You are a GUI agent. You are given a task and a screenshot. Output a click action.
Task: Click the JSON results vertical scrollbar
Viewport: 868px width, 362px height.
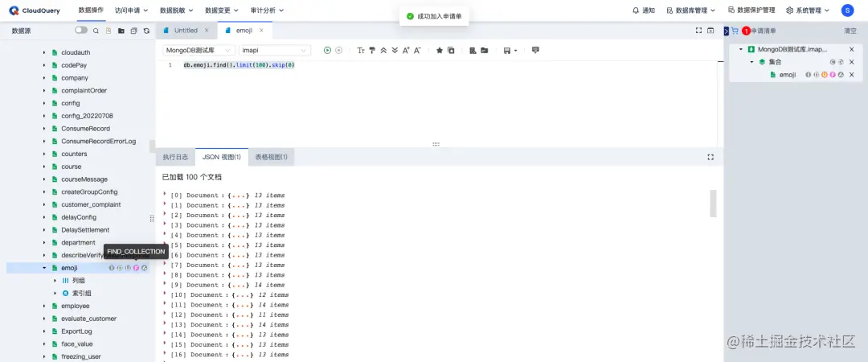(x=713, y=203)
